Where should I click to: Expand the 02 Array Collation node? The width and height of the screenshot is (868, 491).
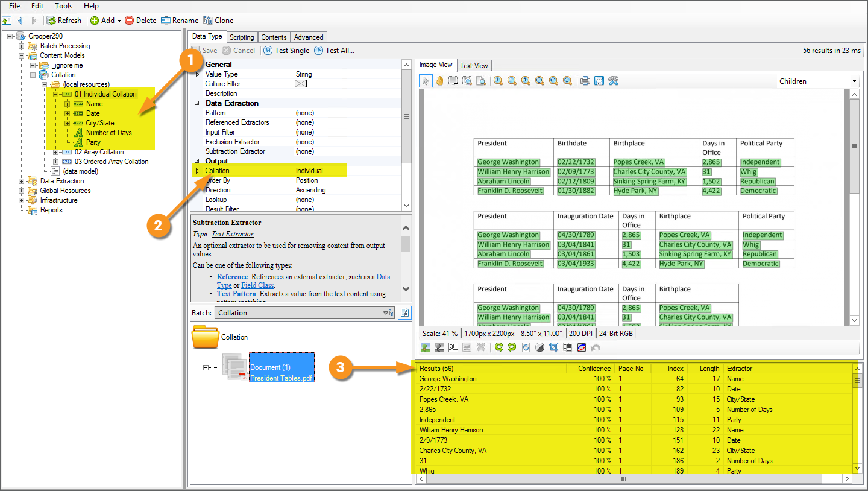pos(56,152)
